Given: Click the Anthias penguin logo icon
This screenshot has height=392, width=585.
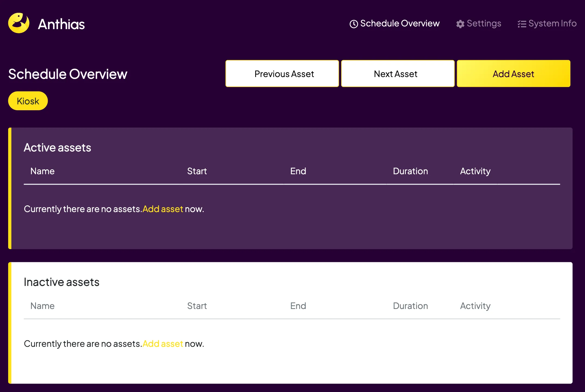Looking at the screenshot, I should (19, 23).
